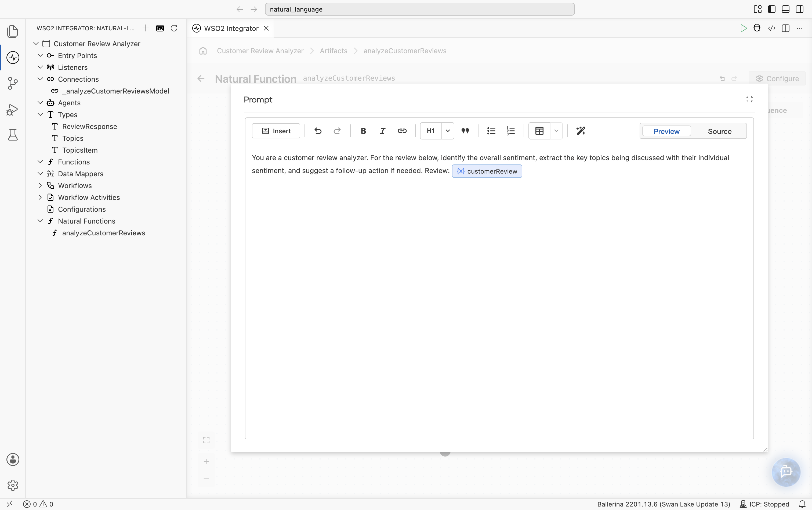Collapse the Types tree node
This screenshot has width=812, height=510.
point(40,115)
